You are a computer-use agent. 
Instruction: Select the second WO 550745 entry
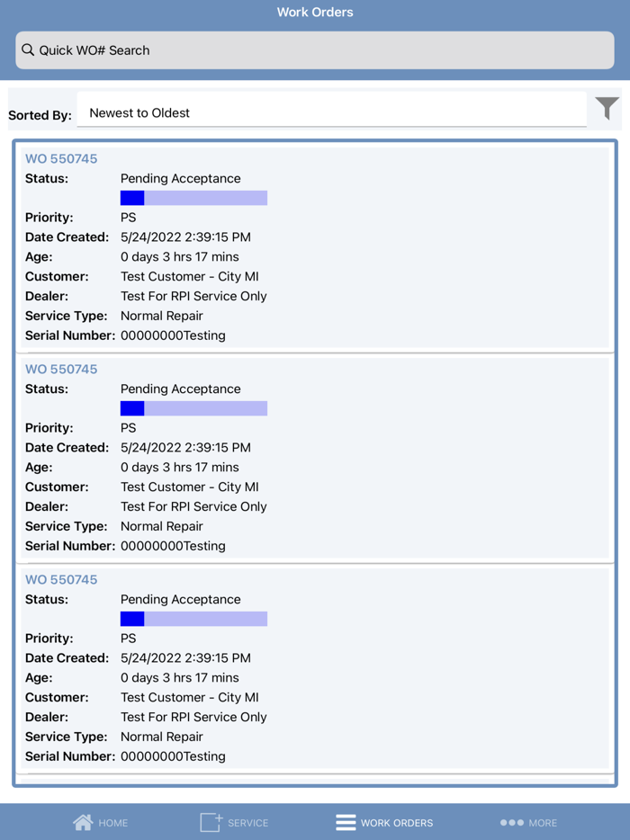(x=61, y=369)
